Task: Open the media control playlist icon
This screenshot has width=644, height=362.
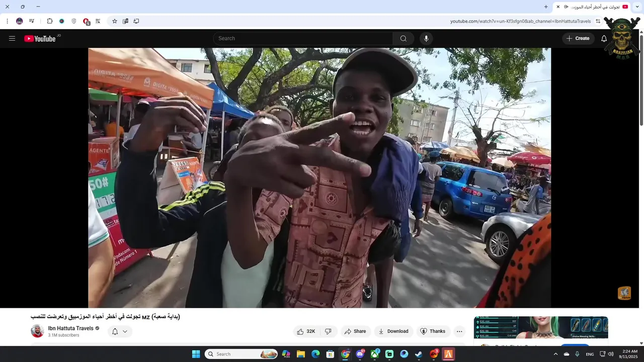Action: [x=32, y=21]
